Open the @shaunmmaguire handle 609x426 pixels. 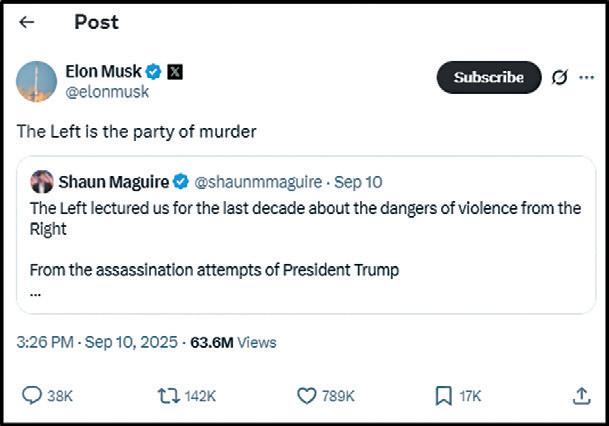tap(257, 182)
